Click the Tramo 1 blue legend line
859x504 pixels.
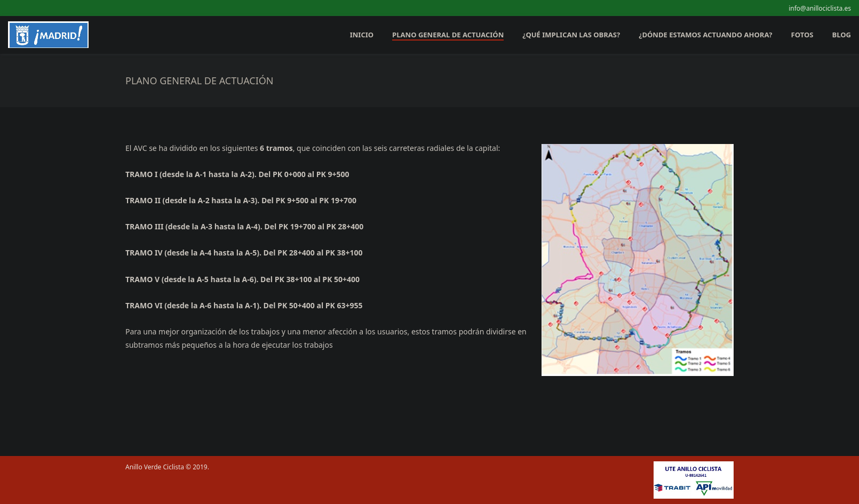pos(681,358)
